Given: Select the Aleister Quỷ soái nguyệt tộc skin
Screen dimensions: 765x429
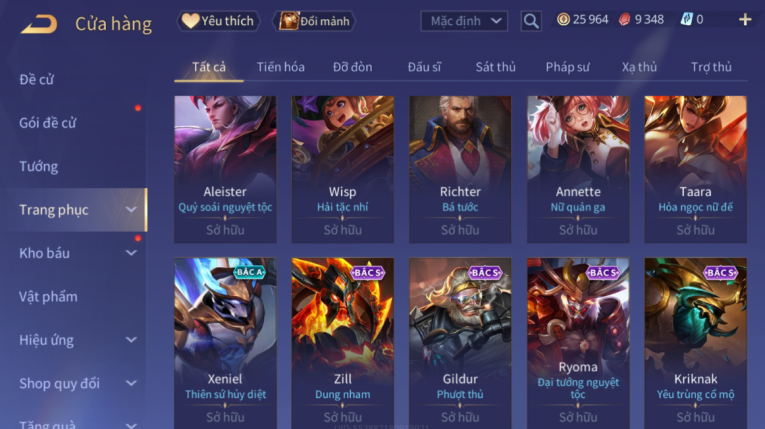Looking at the screenshot, I should (x=225, y=169).
